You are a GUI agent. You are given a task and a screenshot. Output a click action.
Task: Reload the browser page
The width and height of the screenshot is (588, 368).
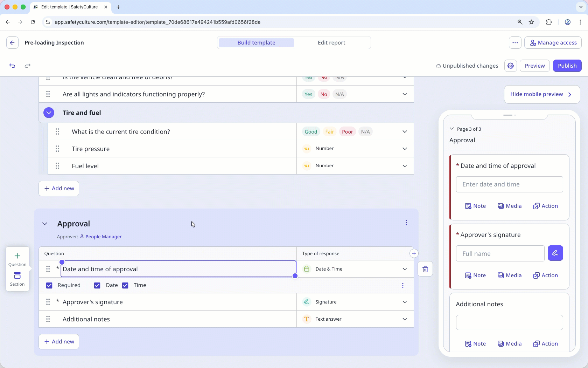pos(33,22)
